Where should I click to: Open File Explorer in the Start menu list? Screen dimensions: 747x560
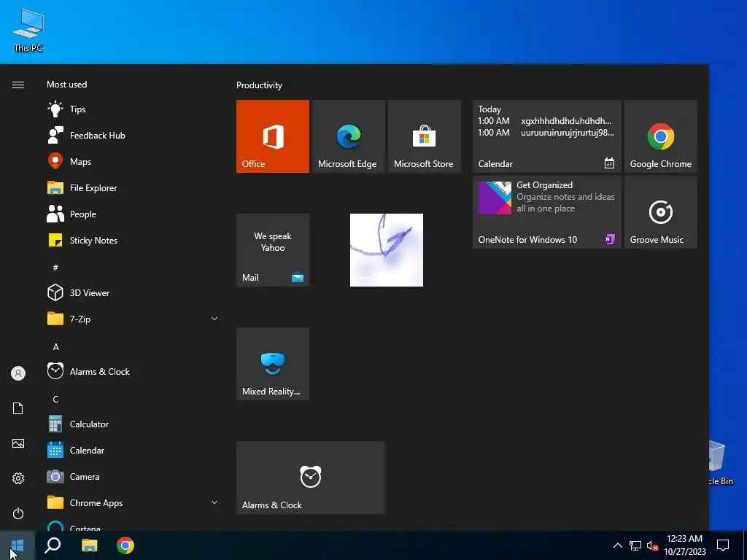point(133,187)
